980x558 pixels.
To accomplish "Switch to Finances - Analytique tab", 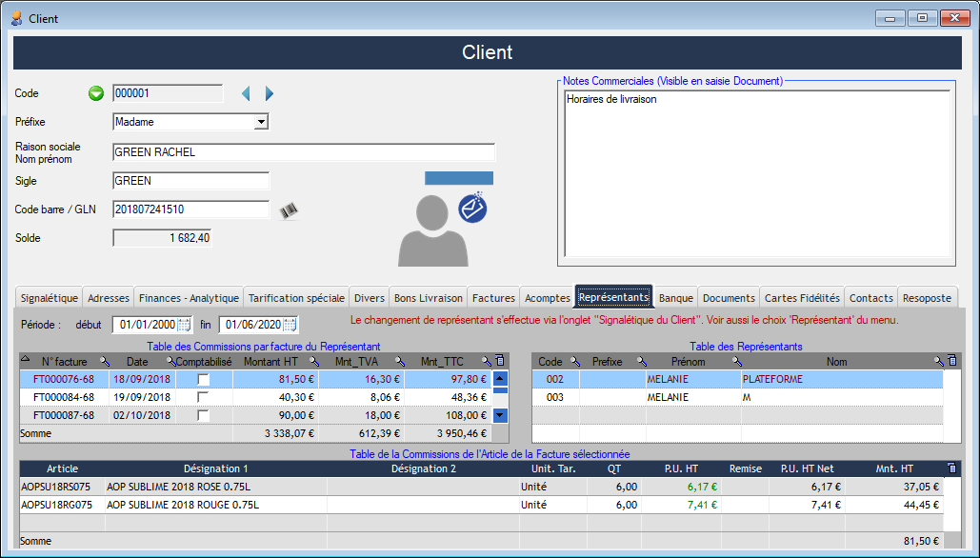I will click(x=189, y=298).
